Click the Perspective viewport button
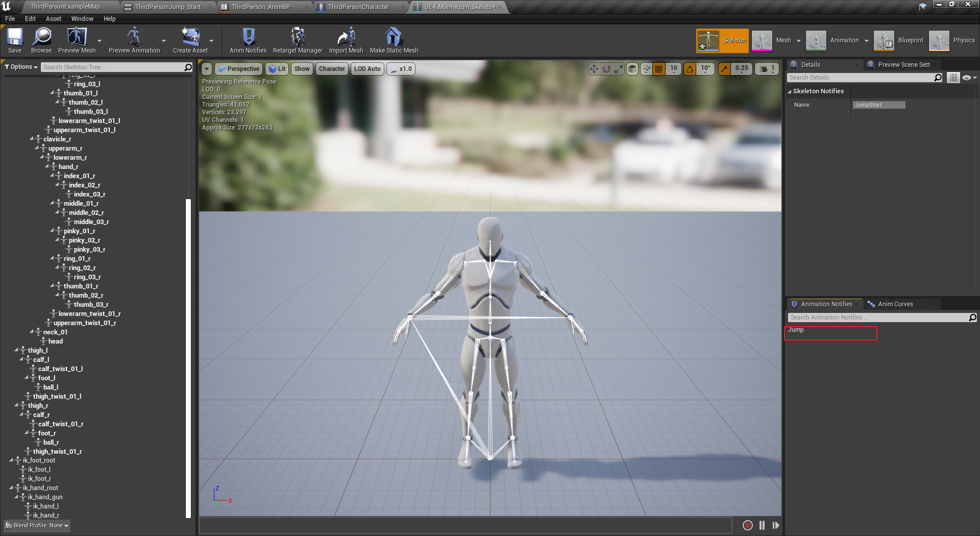The height and width of the screenshot is (536, 980). pyautogui.click(x=239, y=69)
